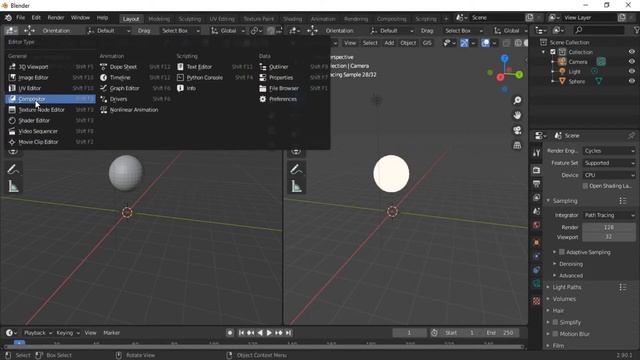Click the auto keying record button
Screen dimensions: 640x360
230,333
